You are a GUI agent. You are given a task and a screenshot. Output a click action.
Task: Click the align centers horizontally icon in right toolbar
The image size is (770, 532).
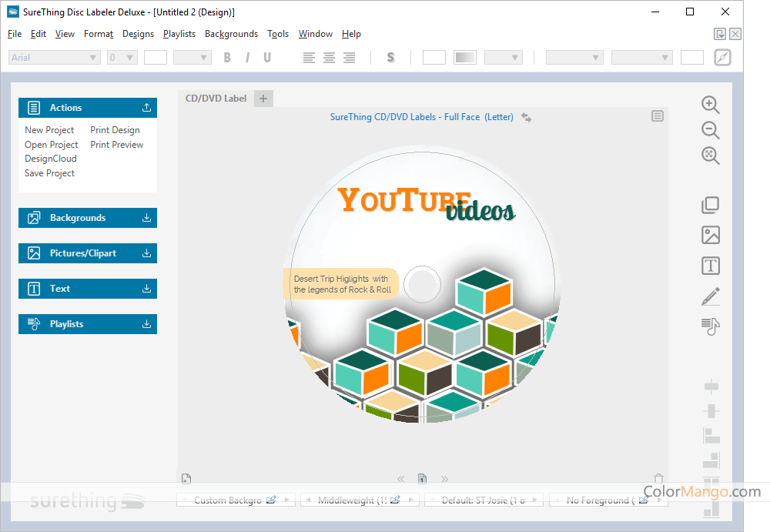[711, 386]
